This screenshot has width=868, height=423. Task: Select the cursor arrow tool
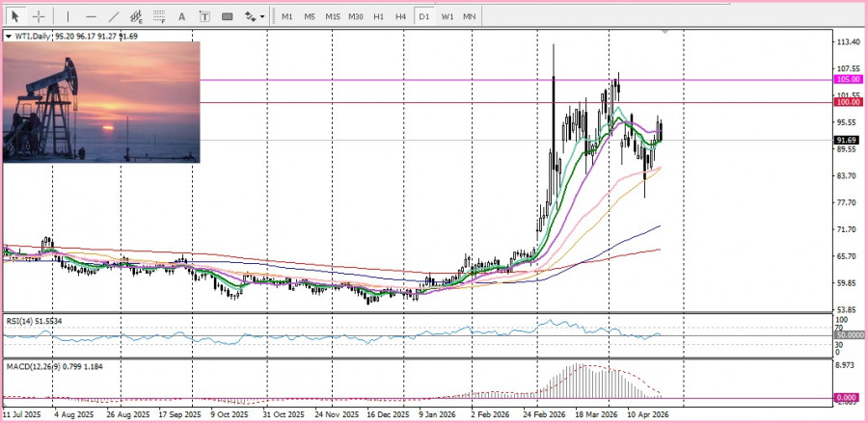(x=14, y=16)
